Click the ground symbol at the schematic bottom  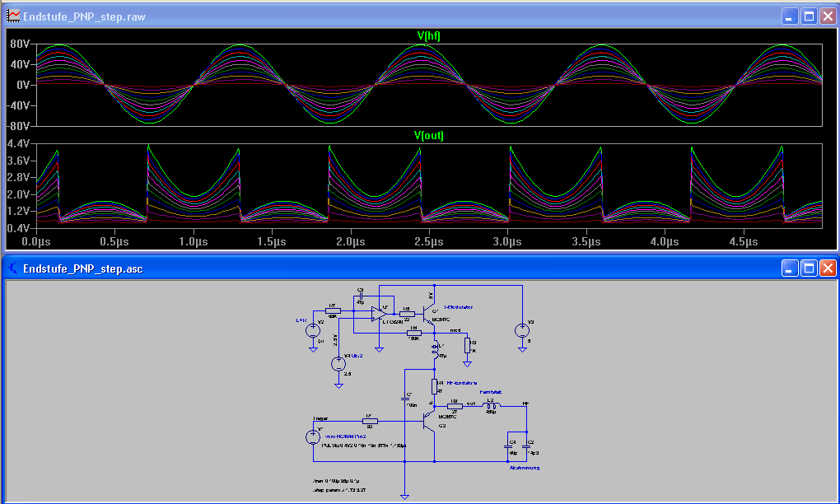coord(404,497)
